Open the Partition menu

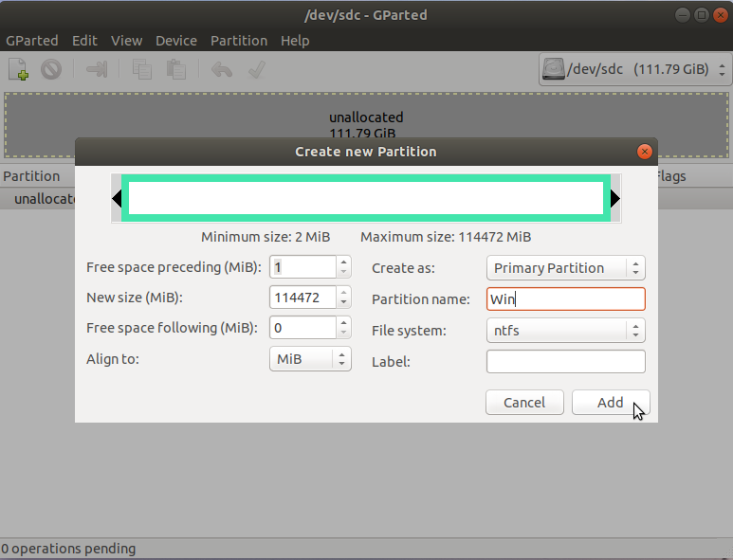point(238,41)
